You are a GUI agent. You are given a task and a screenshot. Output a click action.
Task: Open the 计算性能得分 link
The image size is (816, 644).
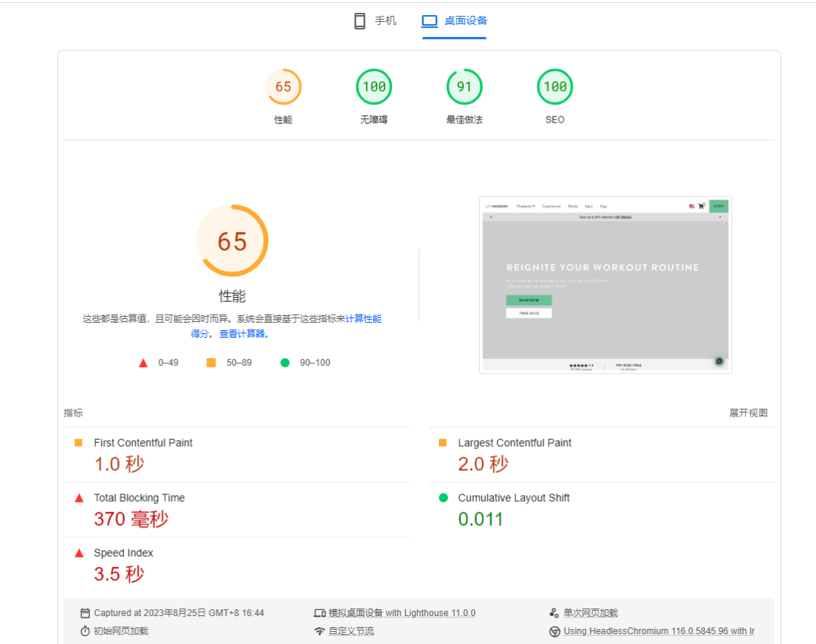tap(363, 319)
